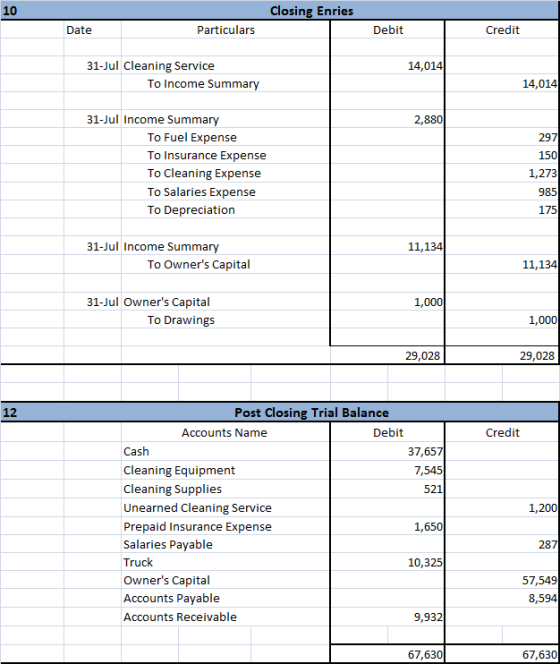Click the 2,880 debit amount

(x=428, y=119)
